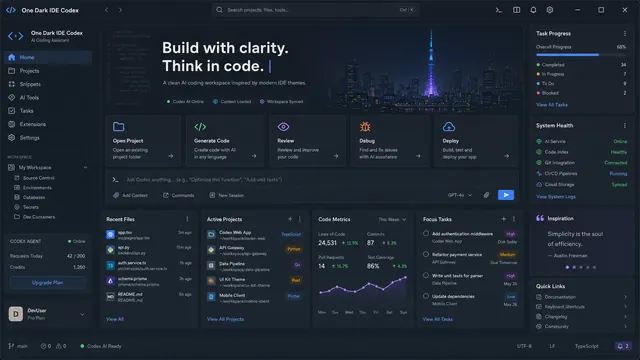The height and width of the screenshot is (360, 640).
Task: Send the prompt with the blue arrow
Action: 506,195
